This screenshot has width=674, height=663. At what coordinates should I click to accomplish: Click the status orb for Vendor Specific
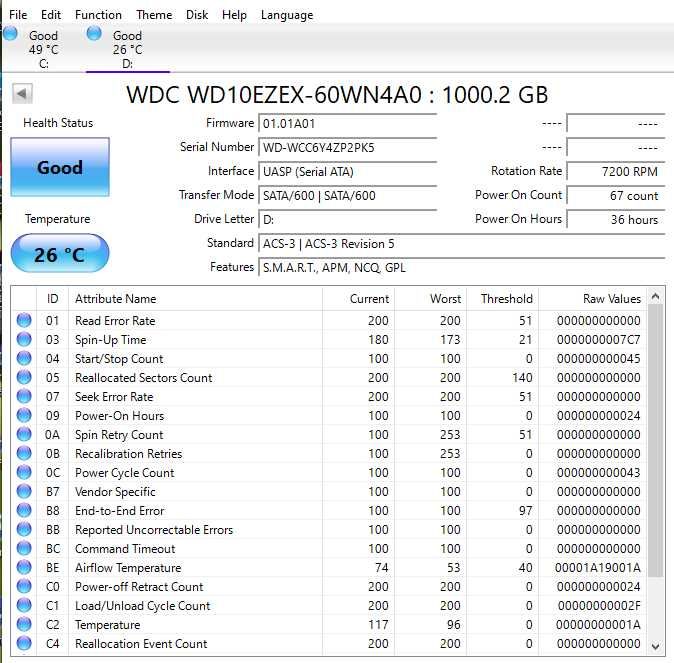pyautogui.click(x=24, y=491)
